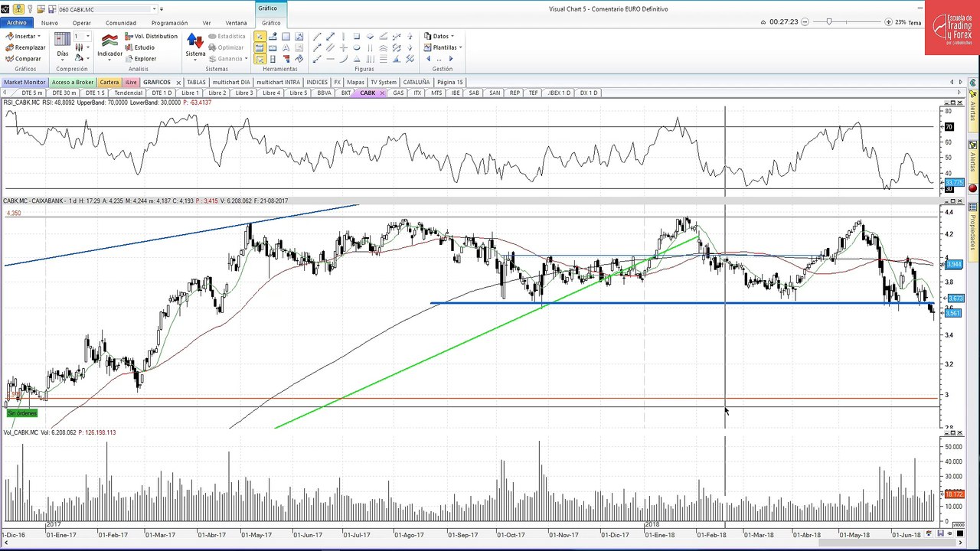Viewport: 980px width, 551px height.
Task: Open the Ventana ribbon tab
Action: (x=236, y=23)
